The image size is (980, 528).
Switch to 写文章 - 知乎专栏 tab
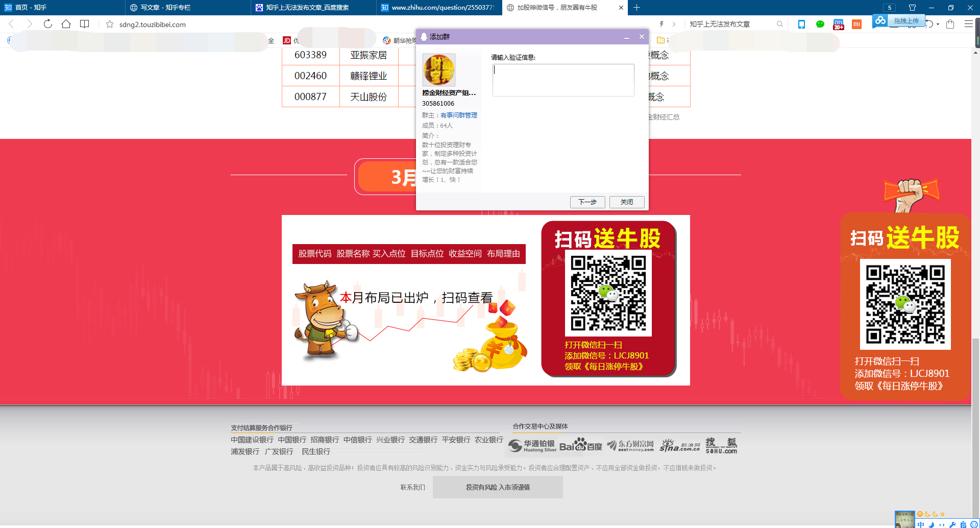click(188, 8)
